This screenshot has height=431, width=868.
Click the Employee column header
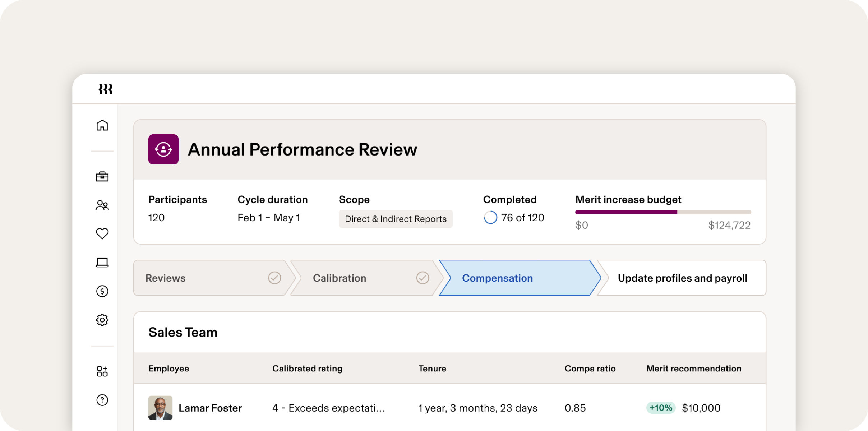(x=169, y=369)
